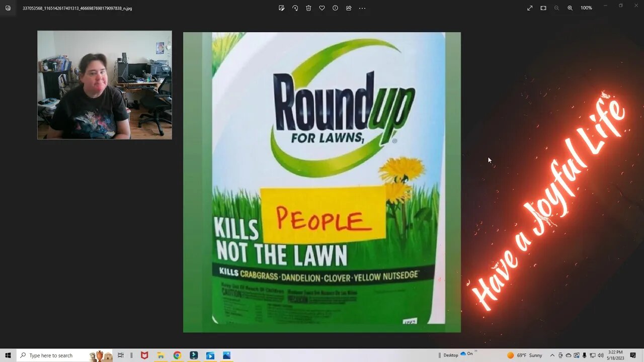Click the Roundup bottle image
This screenshot has width=644, height=362.
pyautogui.click(x=322, y=182)
